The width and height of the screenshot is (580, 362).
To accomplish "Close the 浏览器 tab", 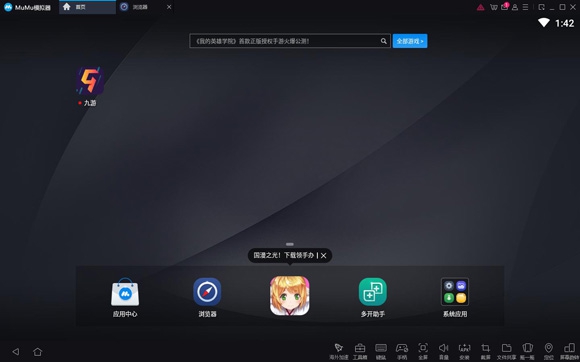I will click(169, 7).
